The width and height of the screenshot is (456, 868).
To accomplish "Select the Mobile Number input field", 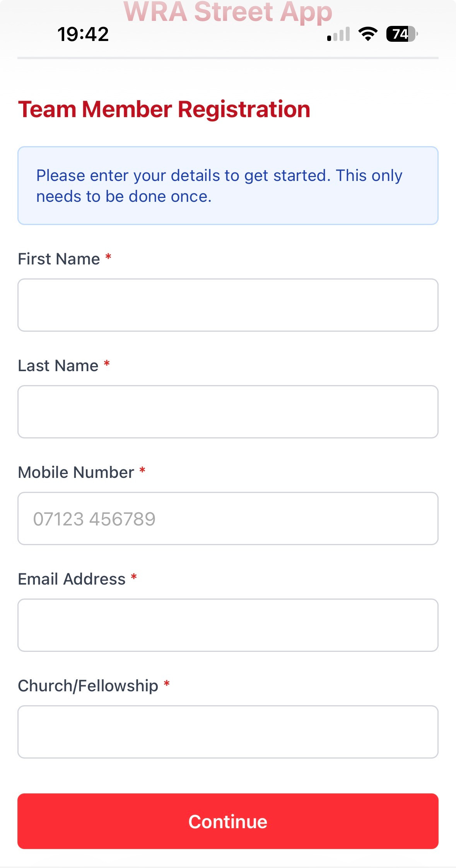I will [228, 518].
